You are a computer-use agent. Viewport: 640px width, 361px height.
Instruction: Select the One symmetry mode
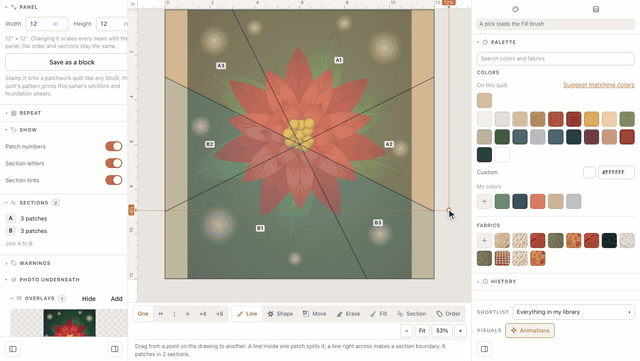tap(143, 314)
